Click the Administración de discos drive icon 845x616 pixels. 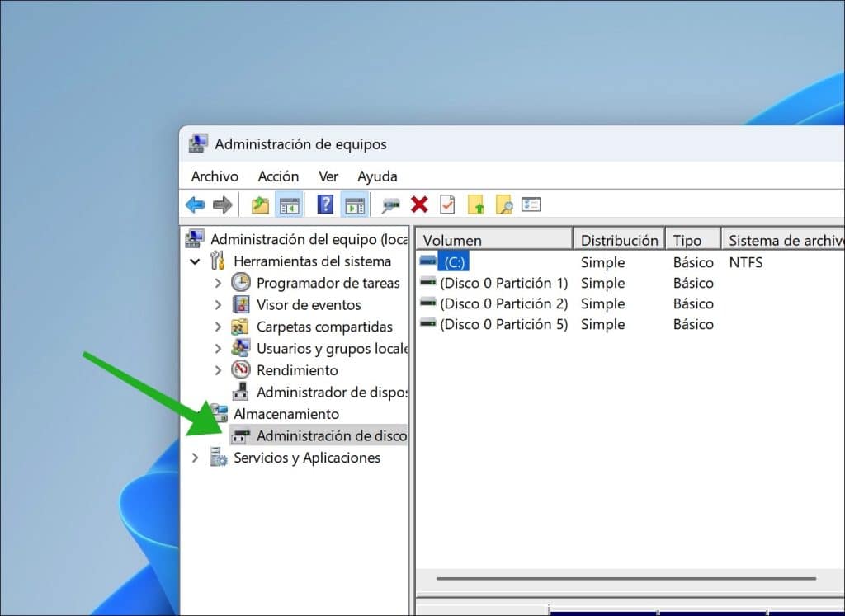[x=240, y=435]
